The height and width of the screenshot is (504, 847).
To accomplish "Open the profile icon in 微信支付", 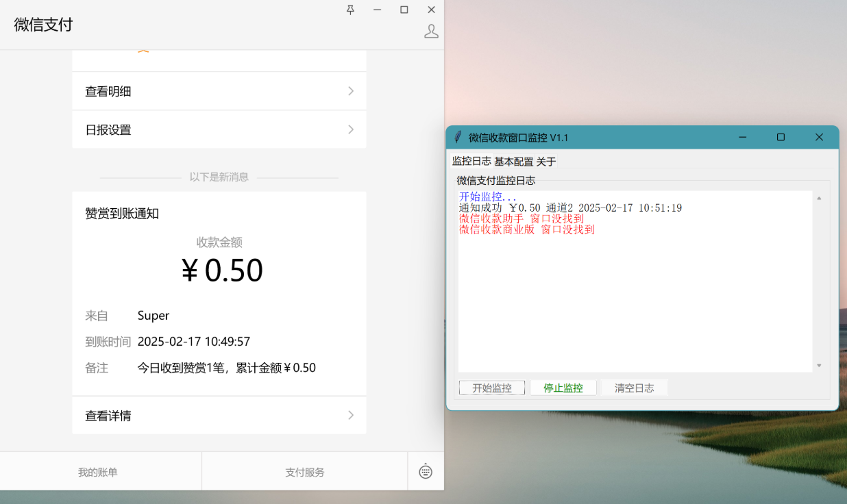I will coord(431,32).
